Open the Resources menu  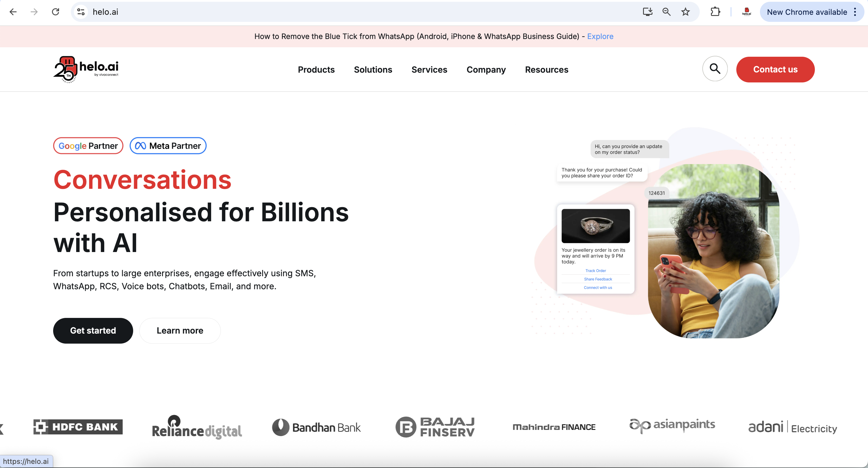[x=546, y=69]
